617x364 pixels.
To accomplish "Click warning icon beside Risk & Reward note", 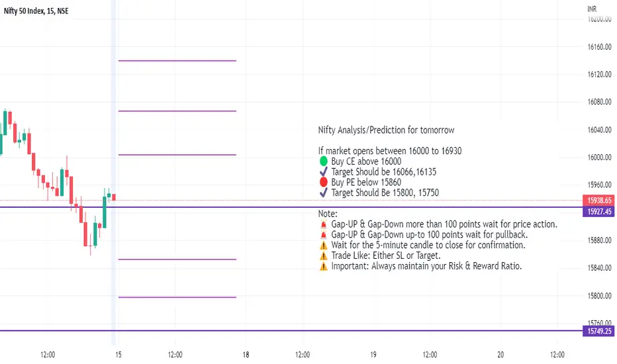I will click(x=324, y=267).
